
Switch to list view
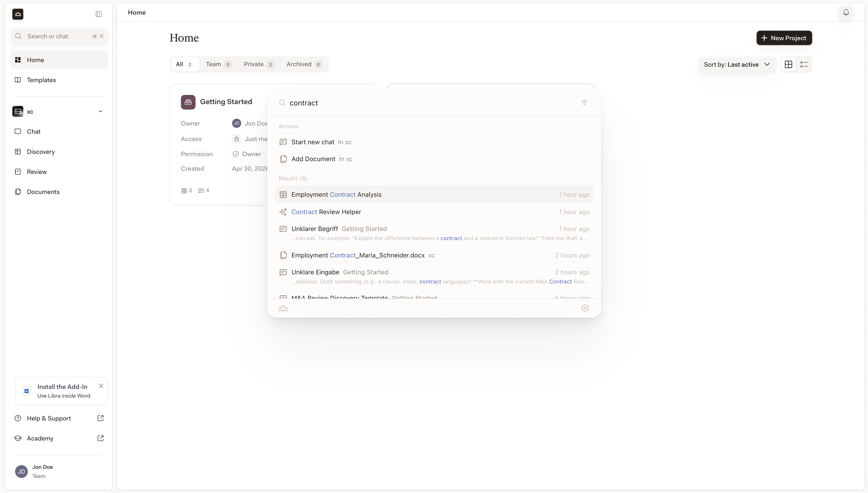pos(804,64)
